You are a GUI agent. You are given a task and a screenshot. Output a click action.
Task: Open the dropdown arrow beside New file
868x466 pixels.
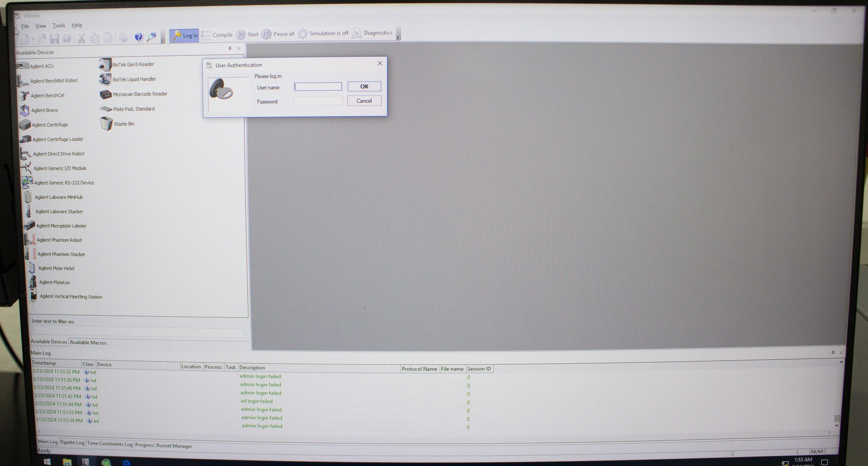coord(32,39)
